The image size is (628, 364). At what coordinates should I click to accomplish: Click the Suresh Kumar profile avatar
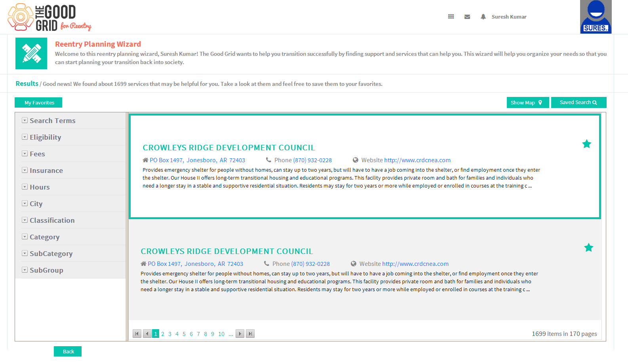[596, 17]
